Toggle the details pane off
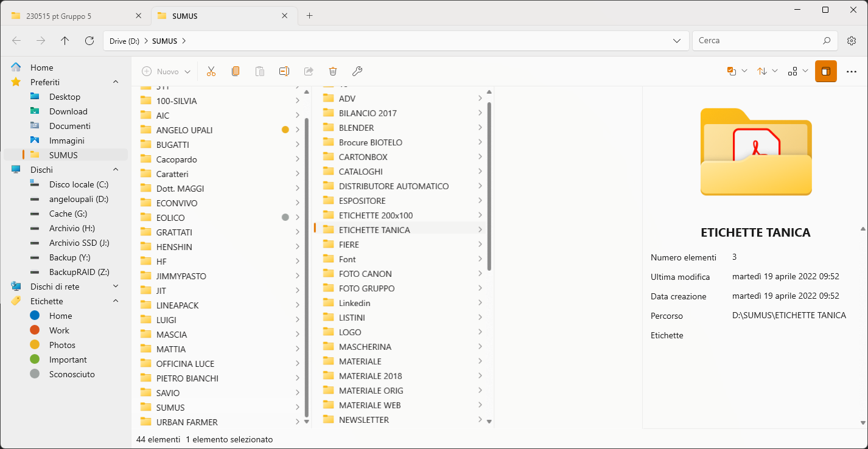Viewport: 868px width, 449px height. pos(825,71)
